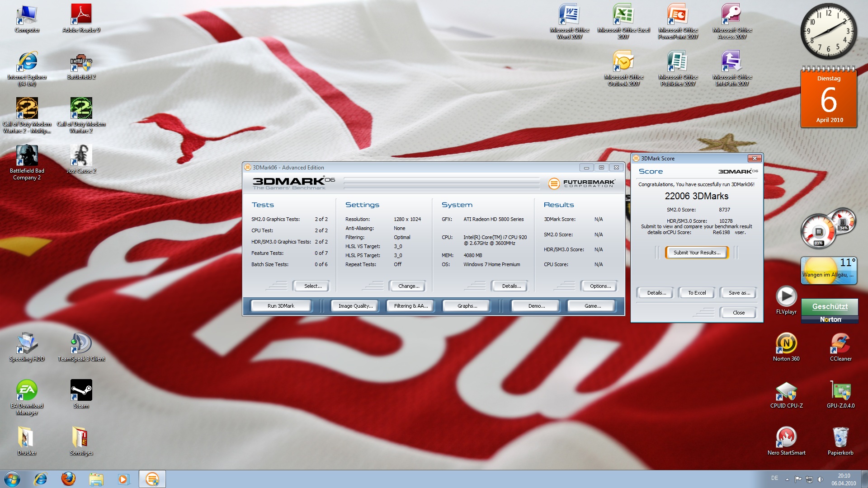Select the Steam desktop icon
The image size is (868, 488).
click(81, 394)
